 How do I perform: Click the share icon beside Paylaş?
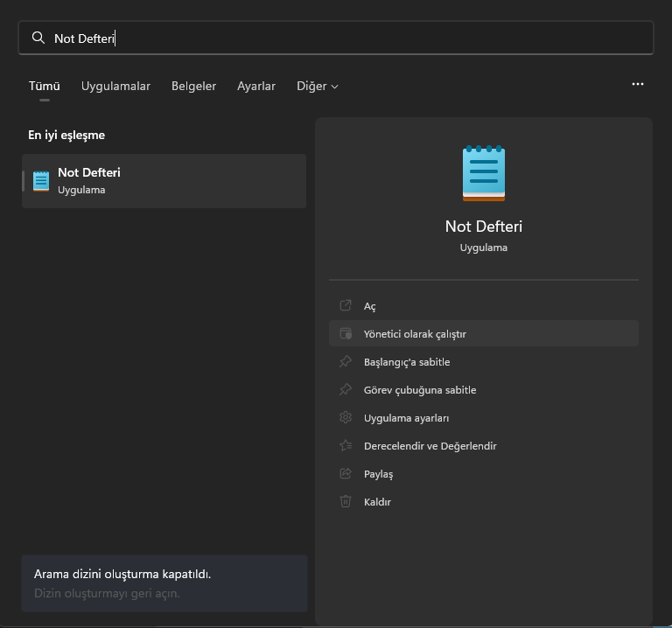tap(346, 474)
